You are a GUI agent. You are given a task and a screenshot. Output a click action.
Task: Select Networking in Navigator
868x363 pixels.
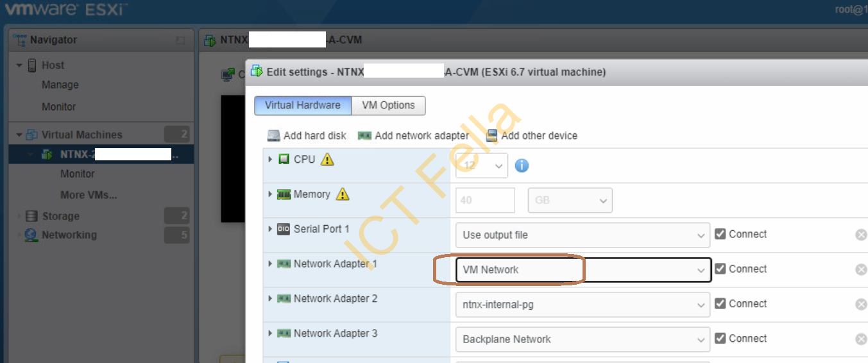point(69,235)
